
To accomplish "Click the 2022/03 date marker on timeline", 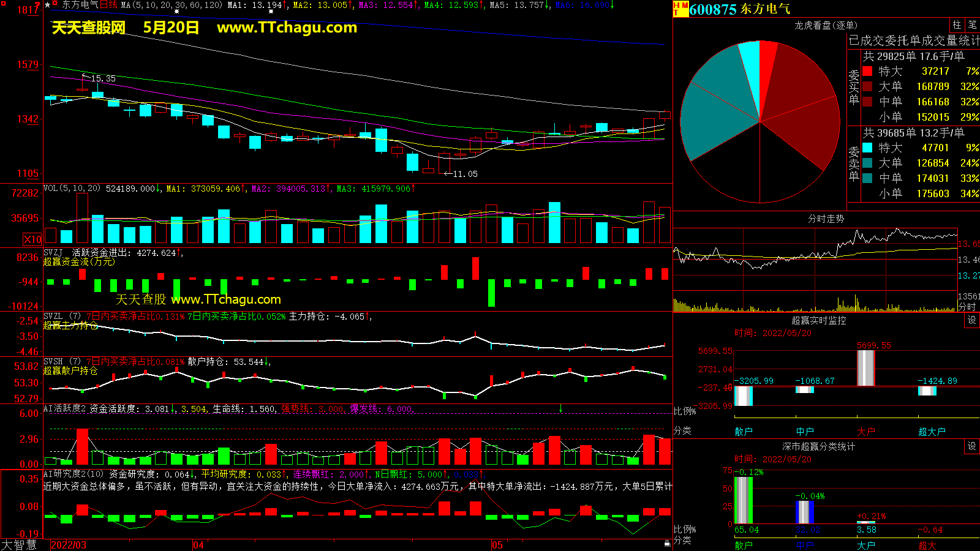I will [x=68, y=545].
